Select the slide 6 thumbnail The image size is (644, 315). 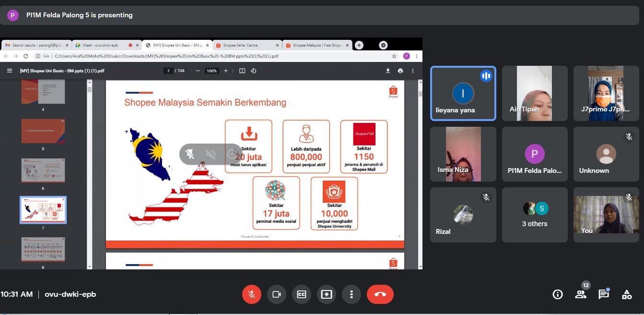tap(43, 170)
